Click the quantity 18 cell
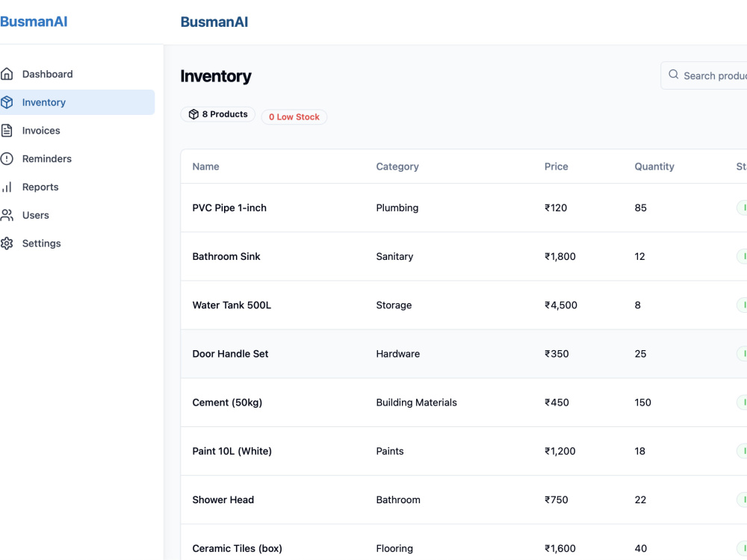This screenshot has height=560, width=747. tap(640, 451)
